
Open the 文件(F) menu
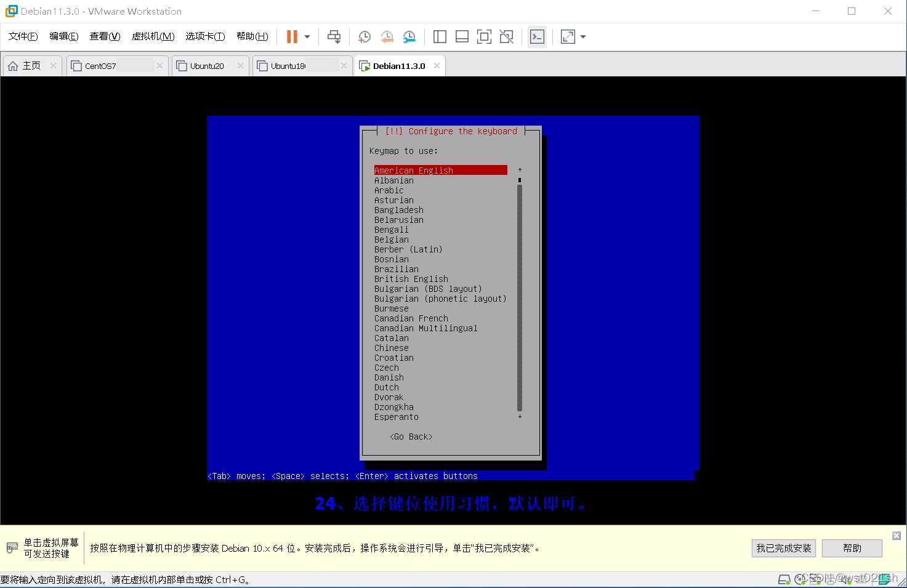pos(23,36)
